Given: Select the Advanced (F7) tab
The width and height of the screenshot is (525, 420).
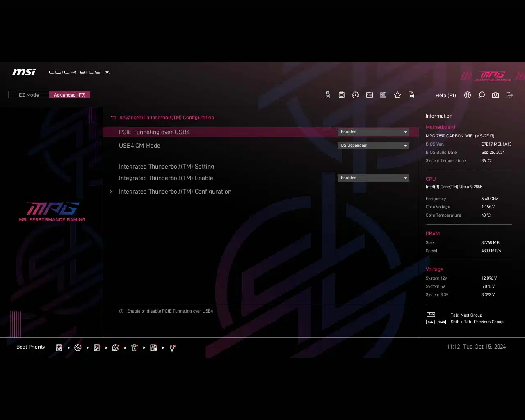Looking at the screenshot, I should 70,95.
